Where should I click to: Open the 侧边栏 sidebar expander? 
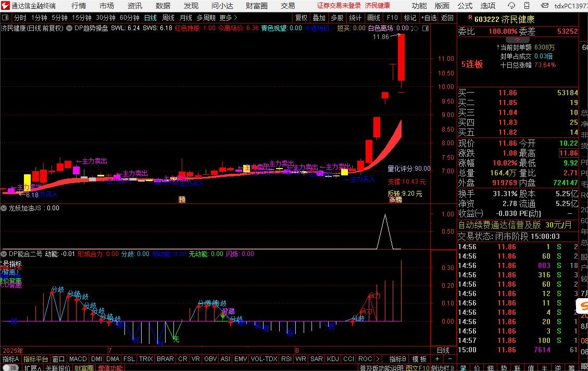[443, 368]
